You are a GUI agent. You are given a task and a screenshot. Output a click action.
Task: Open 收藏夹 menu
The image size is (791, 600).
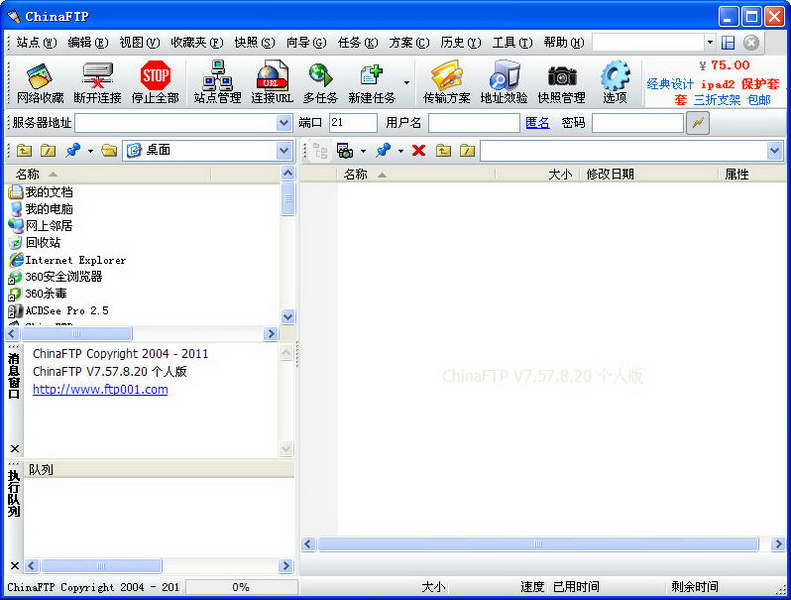197,43
